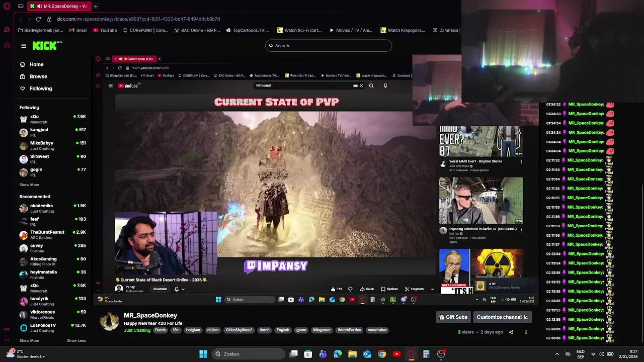Open cuvey Fortnite channel
The image size is (644, 362).
[53, 248]
